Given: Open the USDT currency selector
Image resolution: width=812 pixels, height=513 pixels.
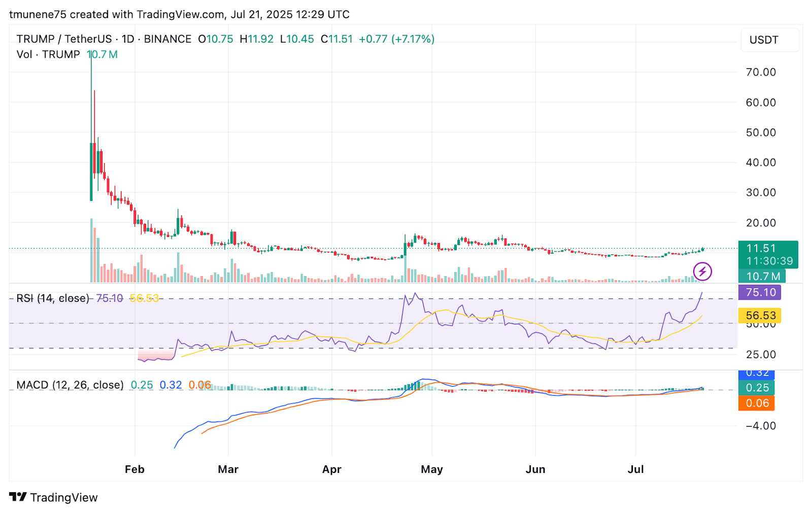Looking at the screenshot, I should [x=770, y=40].
